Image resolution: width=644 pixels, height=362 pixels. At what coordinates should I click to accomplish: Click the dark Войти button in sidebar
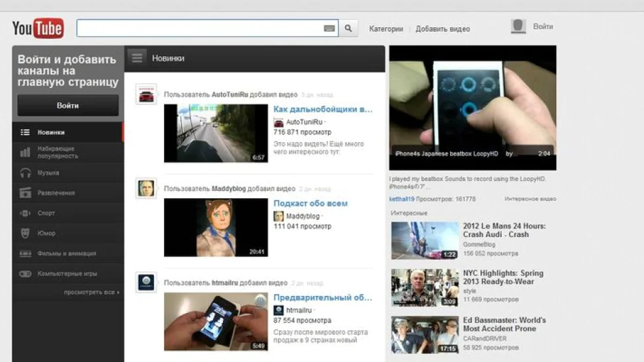[67, 106]
